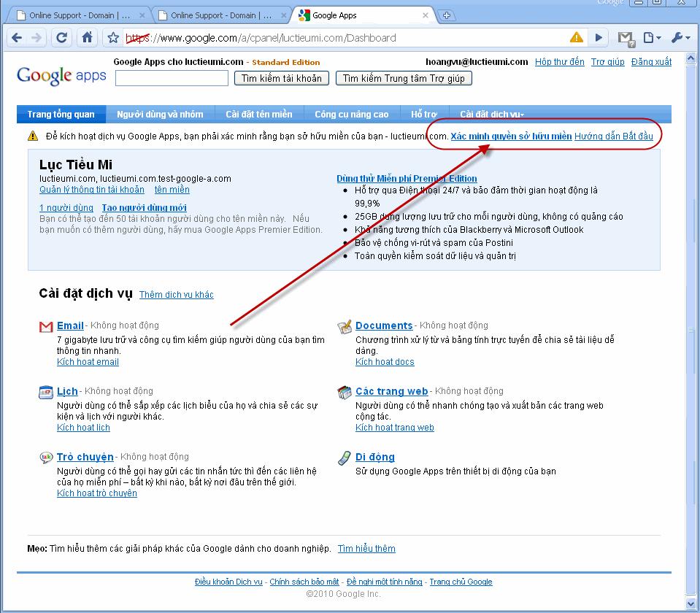Click Kích hoạt lịch link

83,428
